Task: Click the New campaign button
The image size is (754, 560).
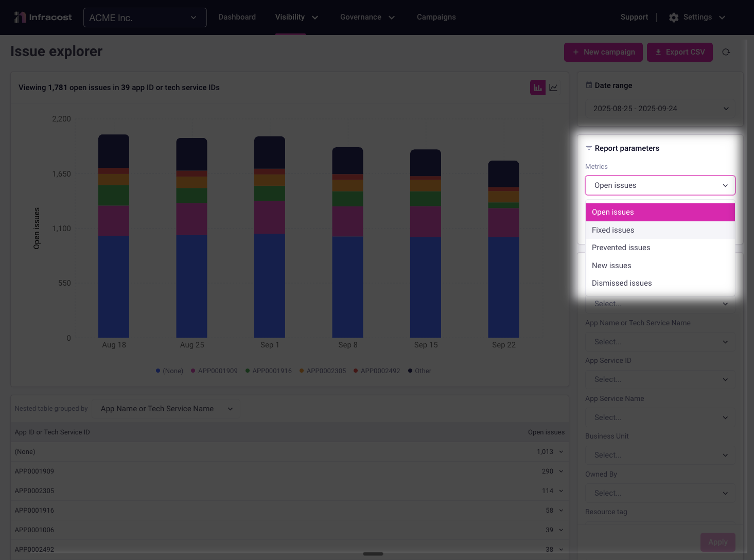Action: point(603,52)
